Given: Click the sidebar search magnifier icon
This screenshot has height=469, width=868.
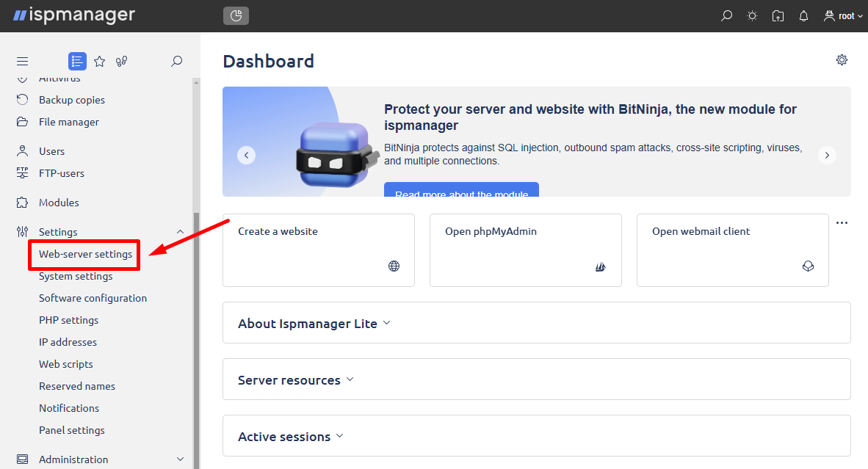Looking at the screenshot, I should point(176,62).
